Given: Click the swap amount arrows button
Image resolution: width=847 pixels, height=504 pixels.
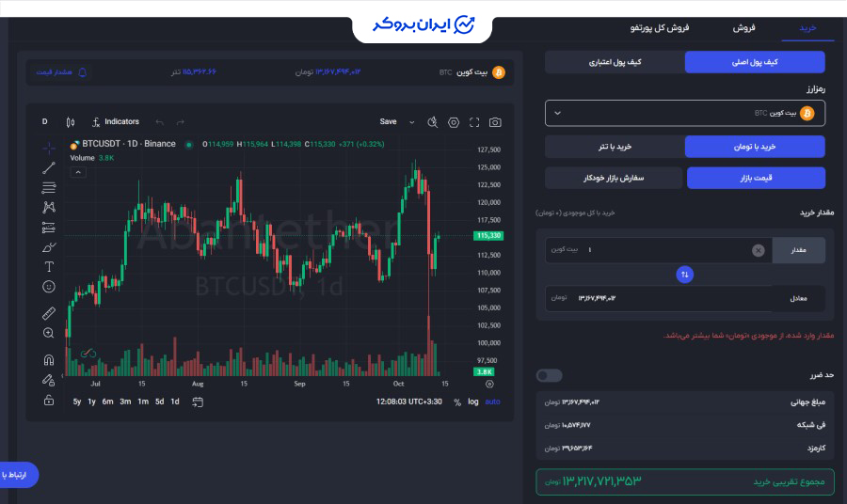Looking at the screenshot, I should tap(685, 275).
